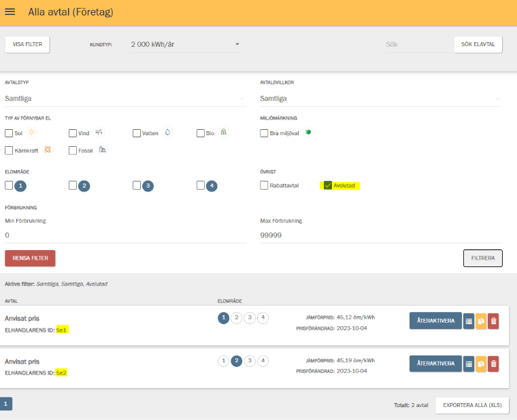
Task: Click the Max Förbrukning input field
Action: (x=380, y=235)
